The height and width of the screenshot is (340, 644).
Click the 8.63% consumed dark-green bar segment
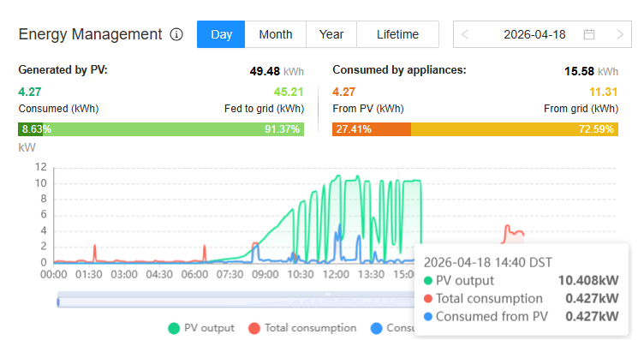click(x=30, y=129)
